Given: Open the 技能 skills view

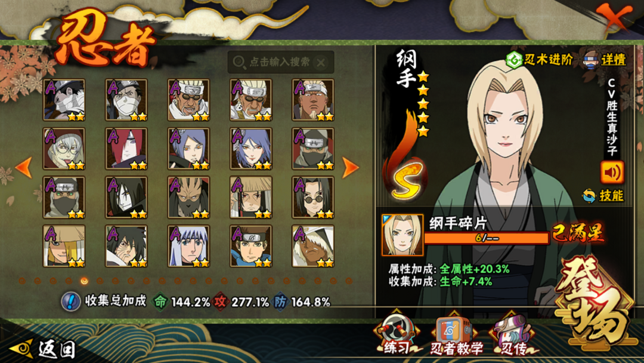Looking at the screenshot, I should tap(603, 196).
